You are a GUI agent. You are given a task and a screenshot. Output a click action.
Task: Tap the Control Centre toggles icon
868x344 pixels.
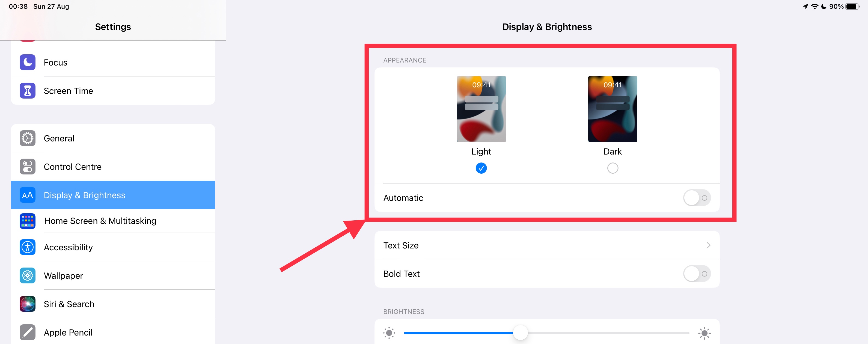coord(27,167)
